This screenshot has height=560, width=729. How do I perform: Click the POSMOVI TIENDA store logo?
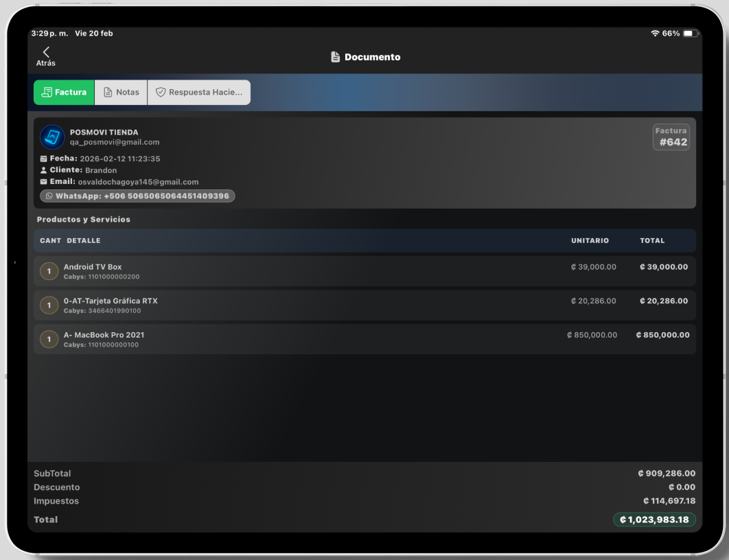point(52,137)
